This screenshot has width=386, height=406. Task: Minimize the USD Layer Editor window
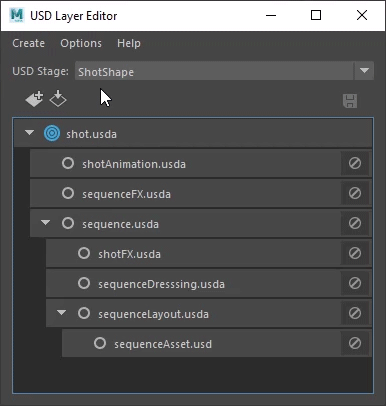(x=271, y=15)
